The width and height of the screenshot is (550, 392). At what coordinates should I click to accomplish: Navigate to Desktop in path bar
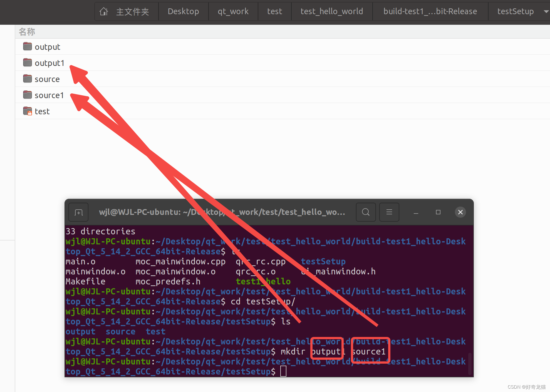click(183, 11)
